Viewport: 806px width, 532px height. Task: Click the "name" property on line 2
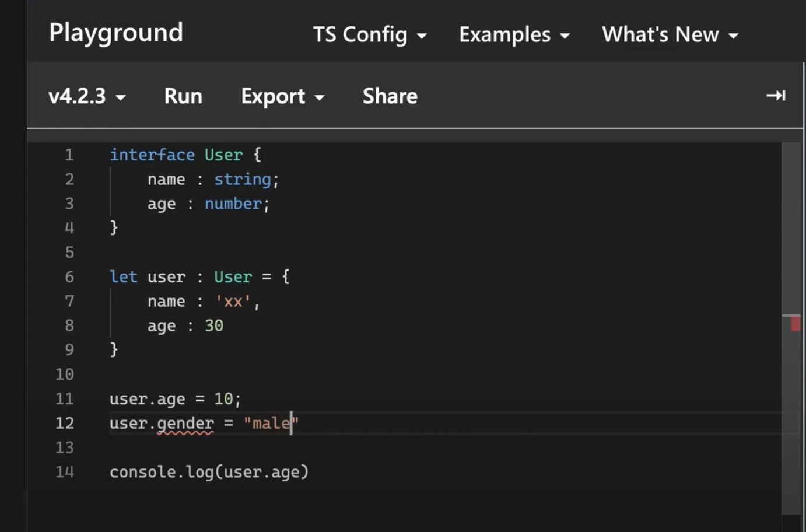tap(166, 180)
